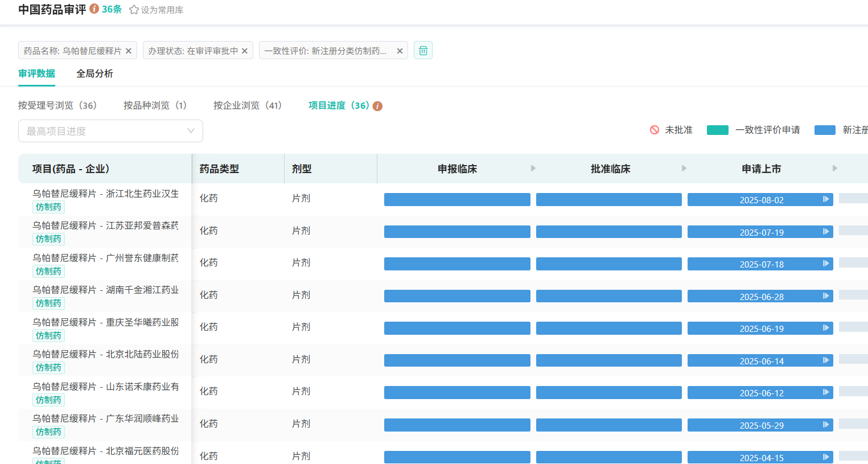Click the green 一致性评价申请 legend swatch
868x464 pixels.
point(717,130)
